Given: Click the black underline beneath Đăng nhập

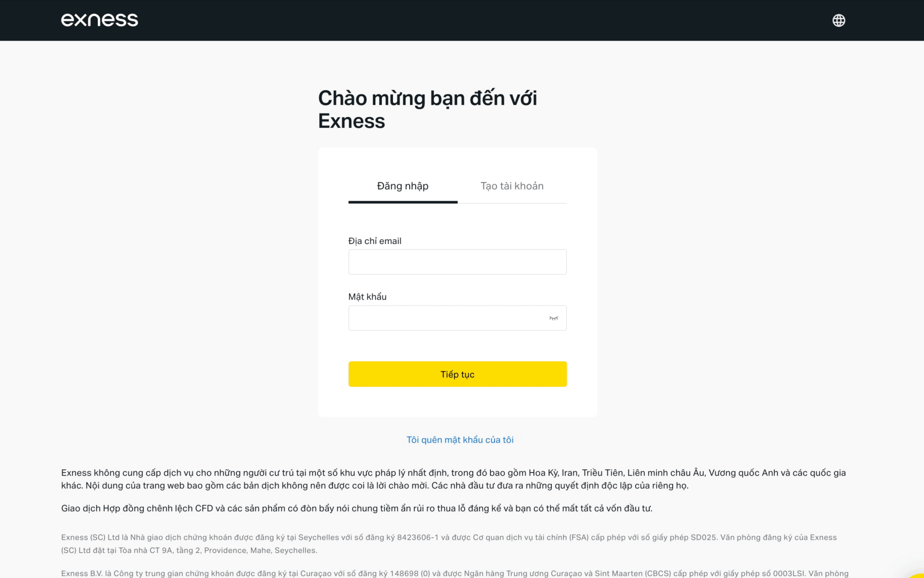Looking at the screenshot, I should point(403,202).
